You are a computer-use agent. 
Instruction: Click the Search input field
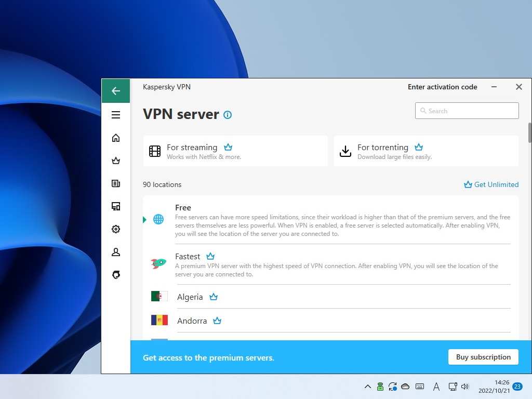(467, 111)
